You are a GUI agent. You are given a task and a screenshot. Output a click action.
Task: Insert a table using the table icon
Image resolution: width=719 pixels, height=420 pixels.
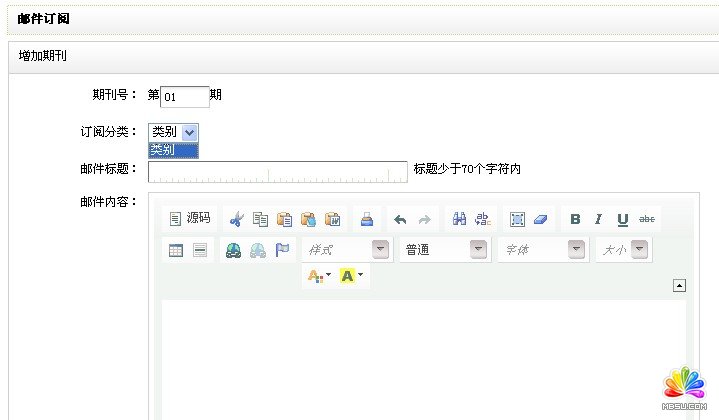pyautogui.click(x=176, y=250)
